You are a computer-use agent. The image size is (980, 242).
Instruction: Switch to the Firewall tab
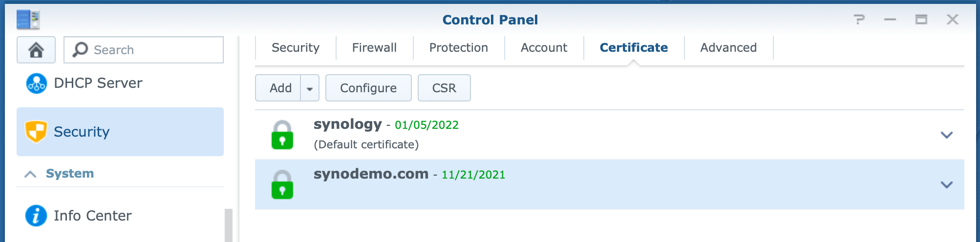pos(374,48)
